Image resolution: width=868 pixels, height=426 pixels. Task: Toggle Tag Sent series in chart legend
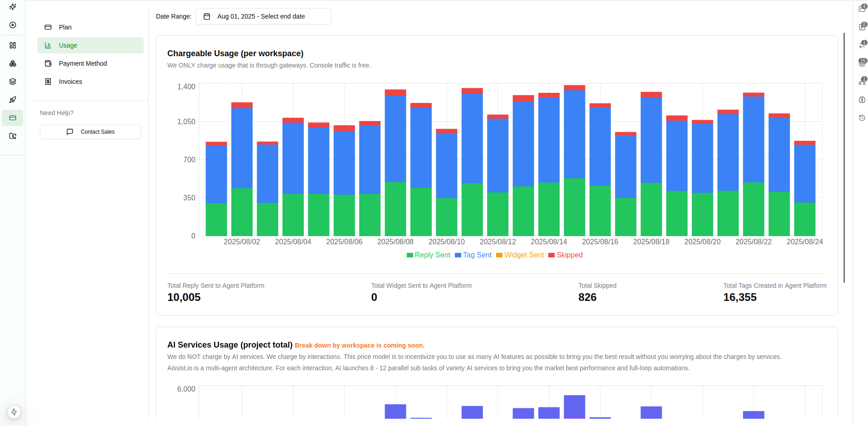tap(473, 255)
